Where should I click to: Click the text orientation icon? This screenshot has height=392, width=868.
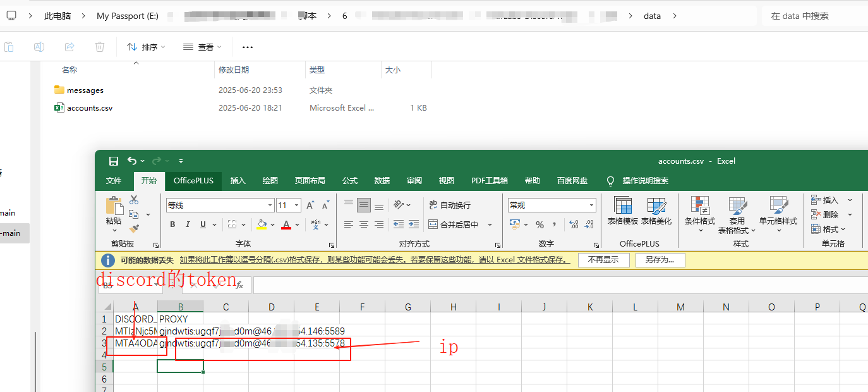[399, 205]
